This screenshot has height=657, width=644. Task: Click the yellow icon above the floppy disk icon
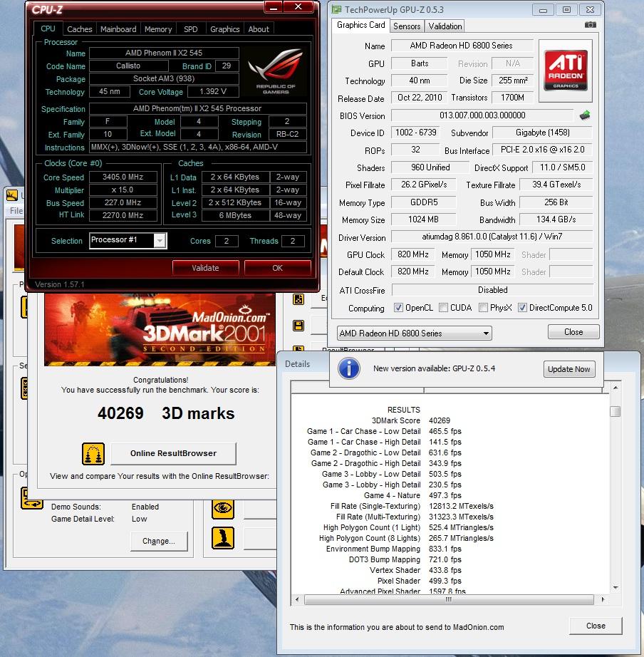[298, 299]
